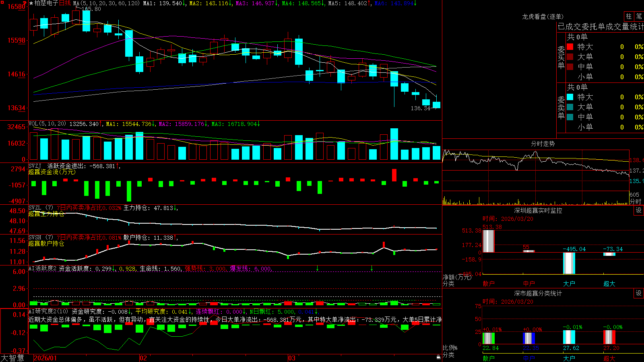Click the 超大 -73.34 bar in 实时监控 chart

tap(609, 254)
